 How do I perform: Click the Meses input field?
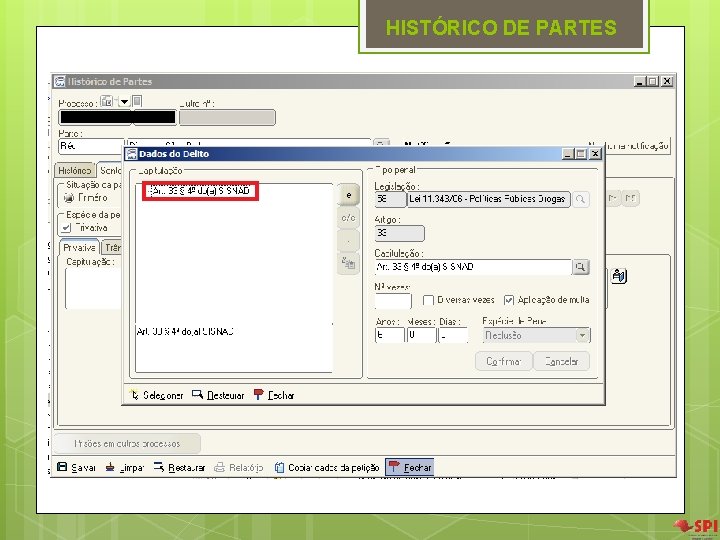click(421, 335)
